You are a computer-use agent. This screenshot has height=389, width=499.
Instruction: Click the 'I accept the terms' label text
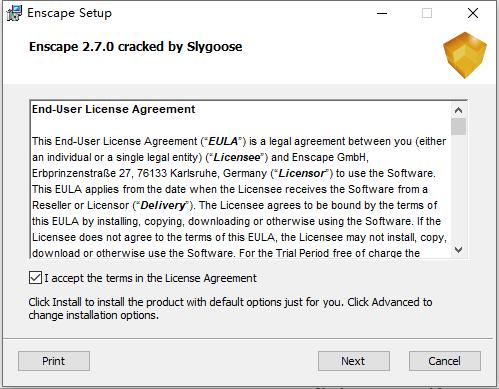click(151, 278)
